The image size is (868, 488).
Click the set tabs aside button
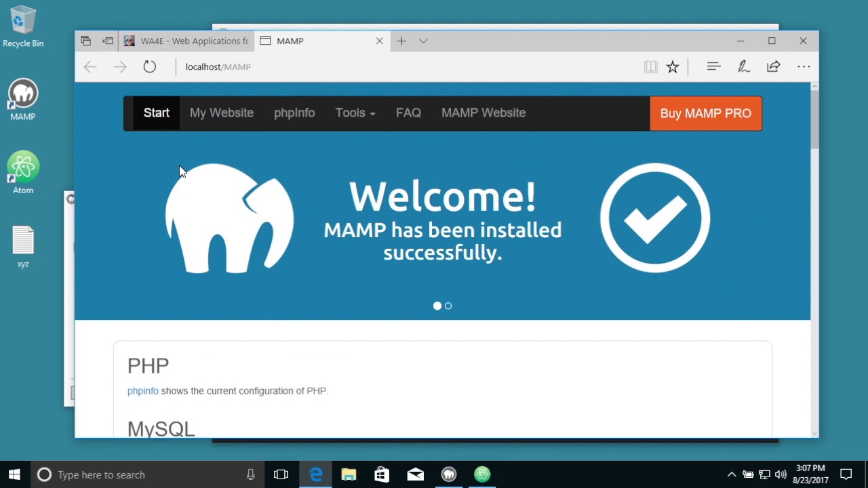click(108, 41)
